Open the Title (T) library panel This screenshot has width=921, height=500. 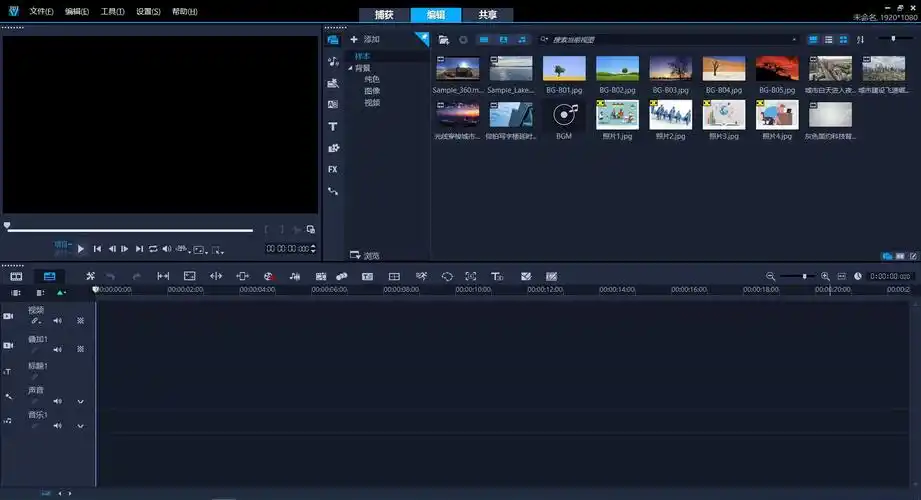333,126
